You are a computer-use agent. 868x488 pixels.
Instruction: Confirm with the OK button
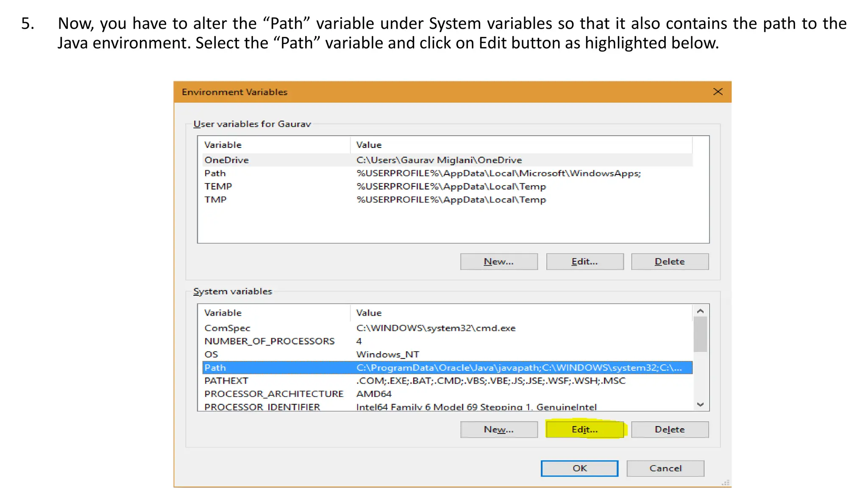click(x=579, y=469)
